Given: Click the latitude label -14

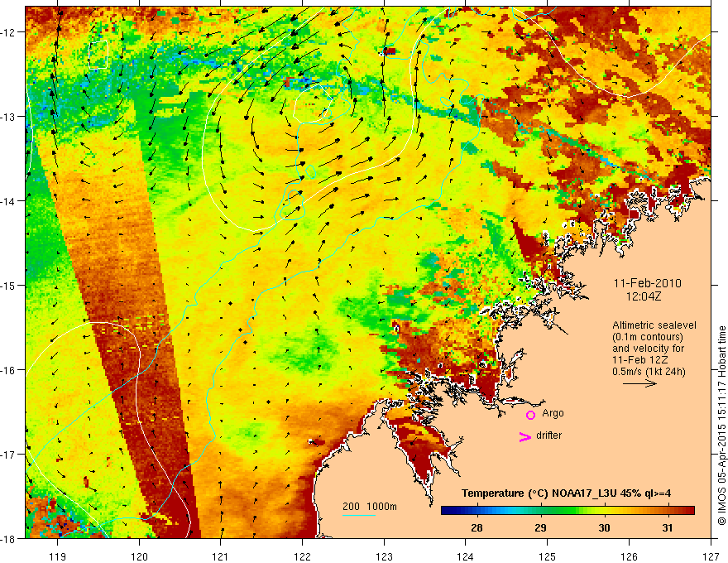Looking at the screenshot, I should 8,201.
